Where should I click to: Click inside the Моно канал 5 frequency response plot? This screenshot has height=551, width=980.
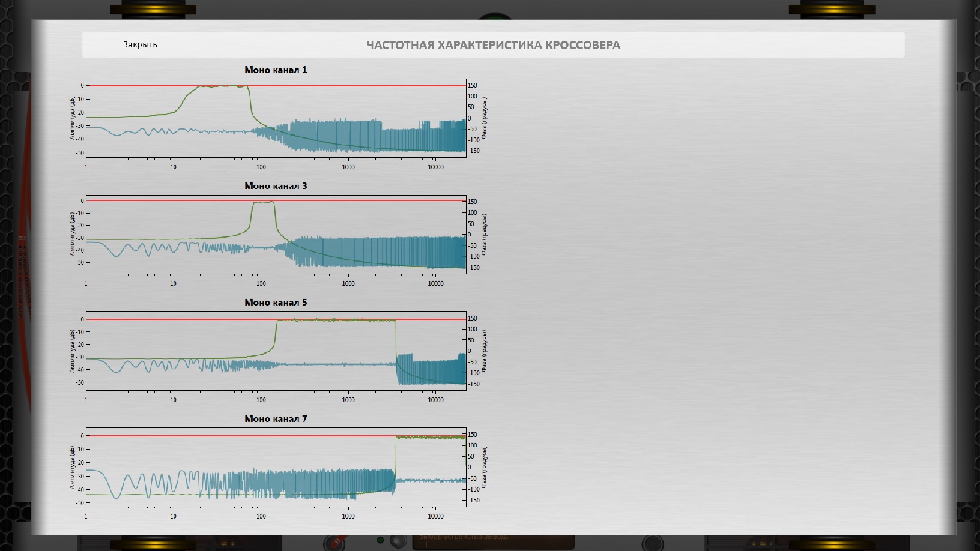276,351
